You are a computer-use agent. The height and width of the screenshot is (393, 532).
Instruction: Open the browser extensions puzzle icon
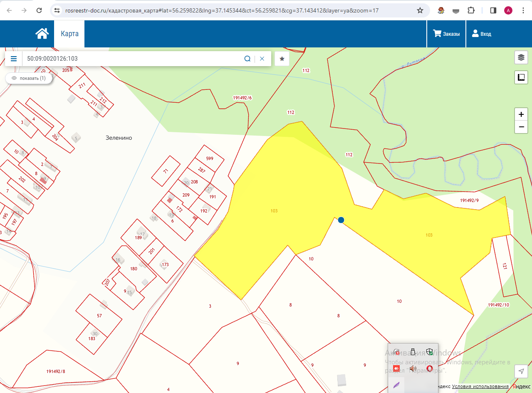click(471, 10)
